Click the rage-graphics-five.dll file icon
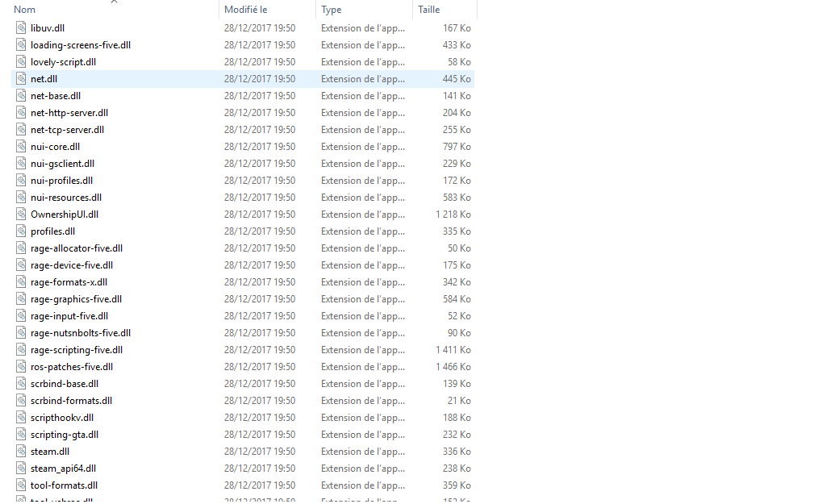 (21, 299)
